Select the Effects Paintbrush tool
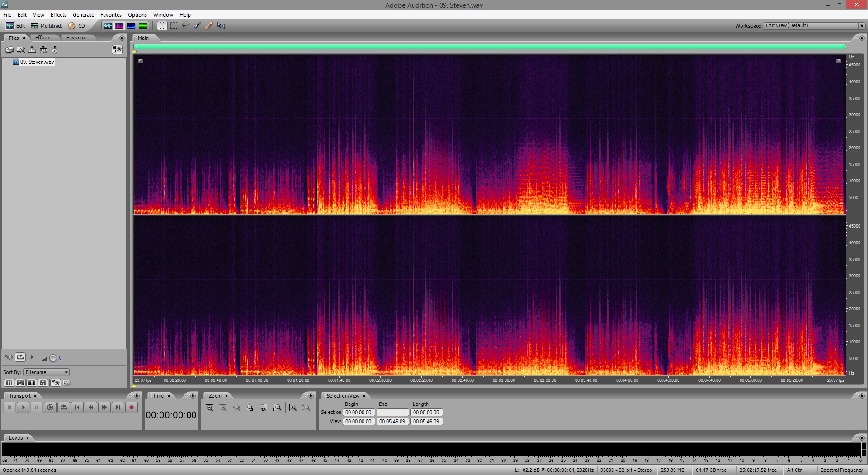868x475 pixels. click(x=198, y=26)
